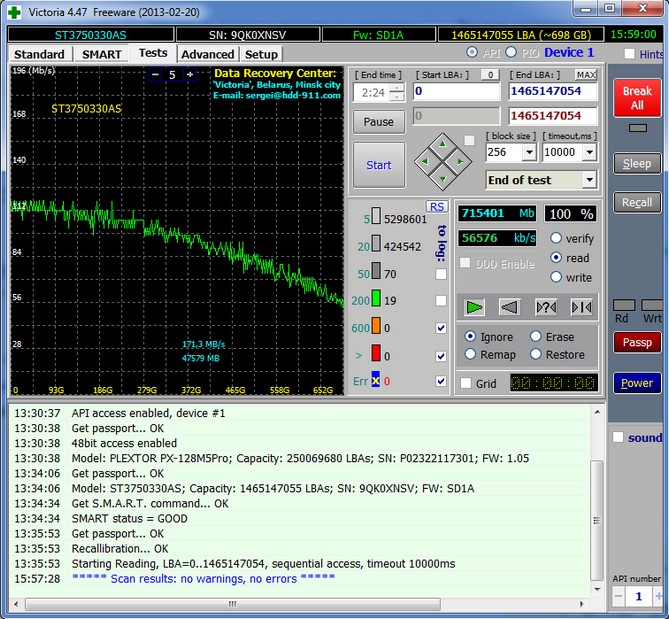This screenshot has height=619, width=669.
Task: Open the block size dropdown
Action: tap(529, 152)
